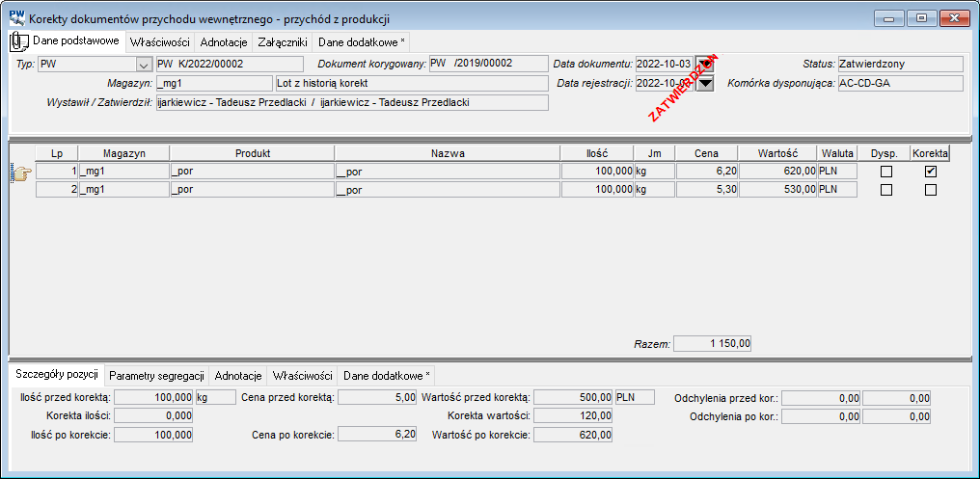Toggle Dysp. checkbox in row 2
This screenshot has height=479, width=980.
885,190
